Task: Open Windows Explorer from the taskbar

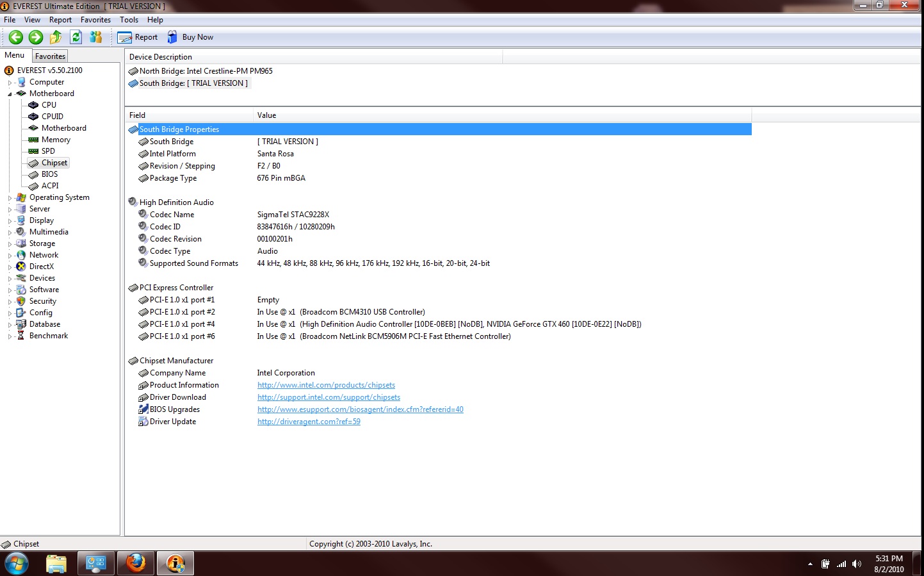Action: tap(56, 563)
